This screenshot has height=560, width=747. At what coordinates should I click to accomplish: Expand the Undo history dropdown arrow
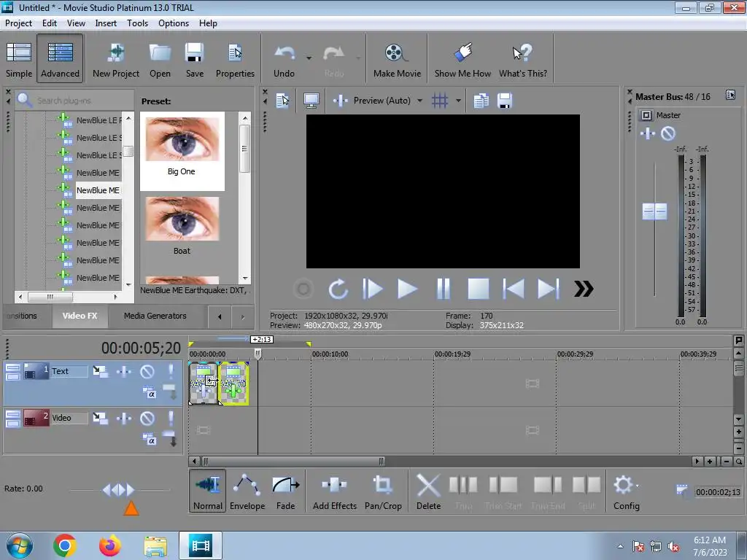point(309,58)
